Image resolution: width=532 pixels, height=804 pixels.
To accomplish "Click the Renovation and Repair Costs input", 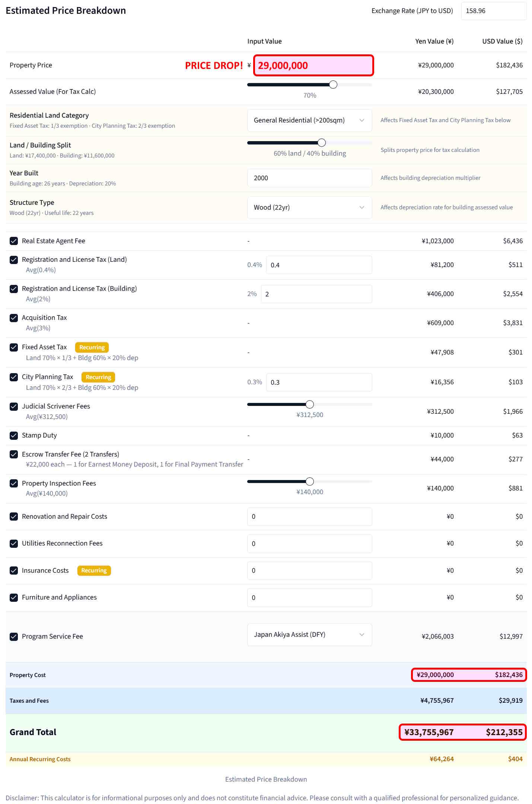I will click(309, 517).
